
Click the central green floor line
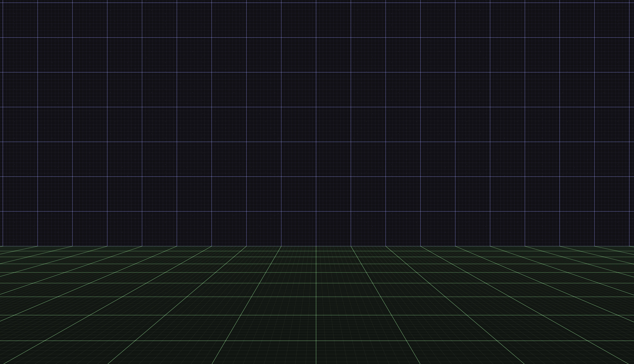[x=316, y=305]
